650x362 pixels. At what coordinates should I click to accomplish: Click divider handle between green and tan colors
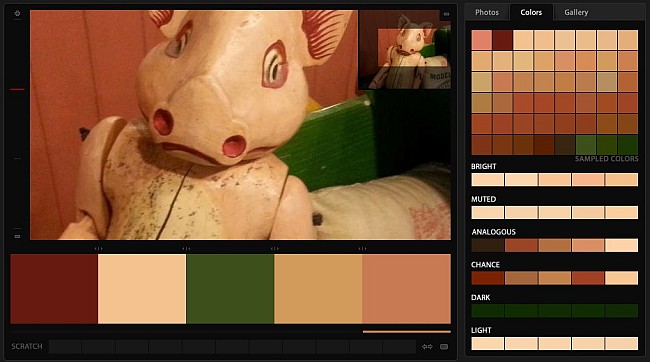(x=274, y=248)
